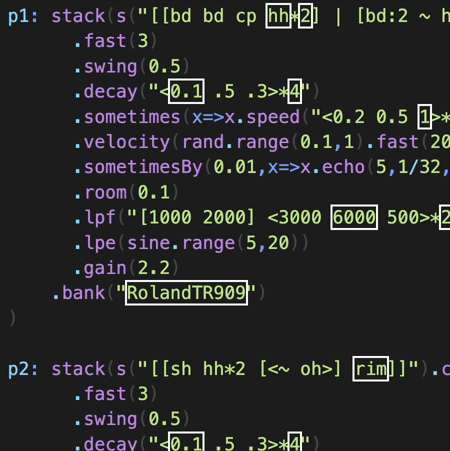Click the p2 pattern label
This screenshot has height=451, width=450.
pos(23,369)
